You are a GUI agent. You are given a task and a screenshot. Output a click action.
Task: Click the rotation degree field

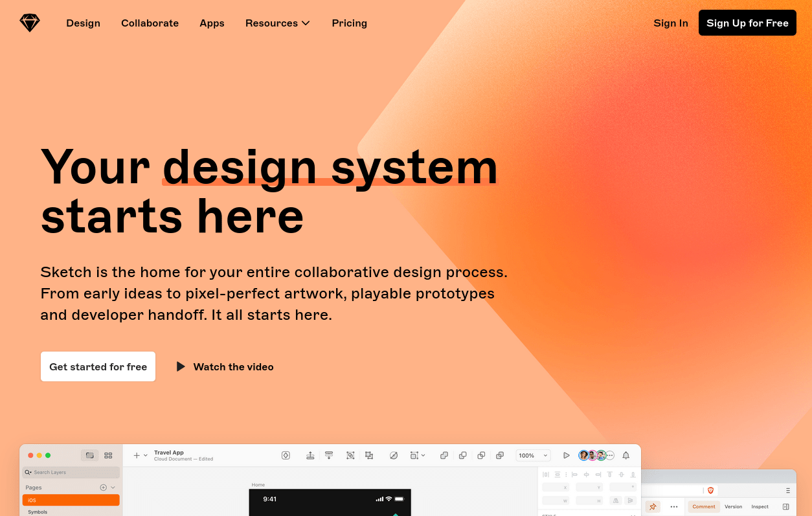tap(623, 487)
